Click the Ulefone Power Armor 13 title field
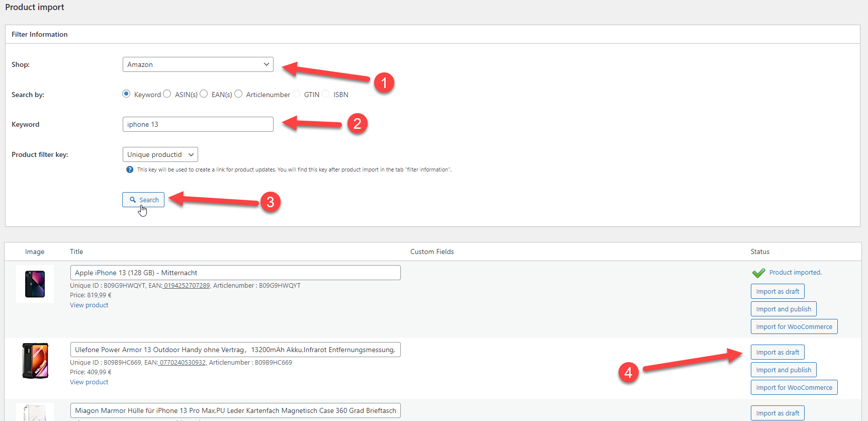This screenshot has height=421, width=868. (235, 350)
